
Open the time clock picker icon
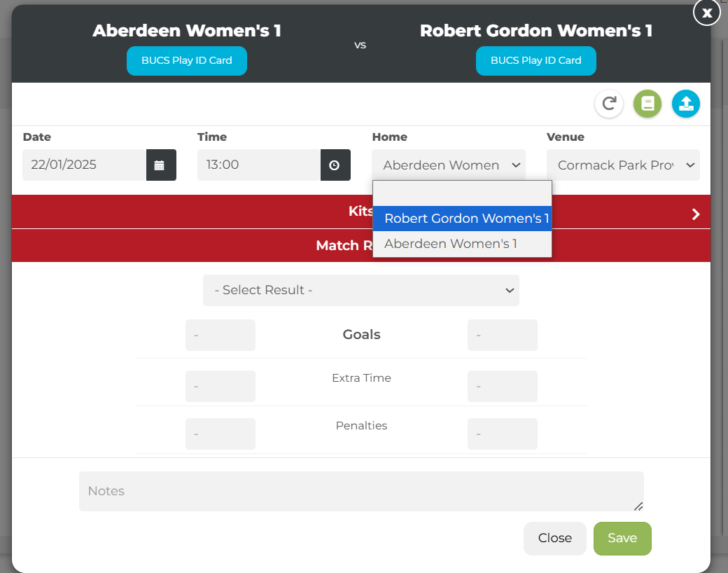click(335, 165)
